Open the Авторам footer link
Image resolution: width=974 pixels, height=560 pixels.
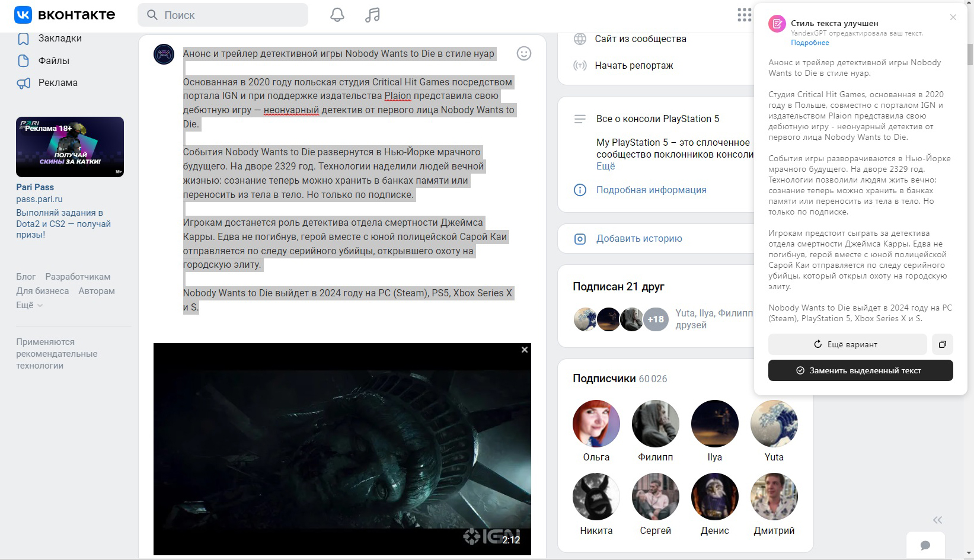[97, 291]
